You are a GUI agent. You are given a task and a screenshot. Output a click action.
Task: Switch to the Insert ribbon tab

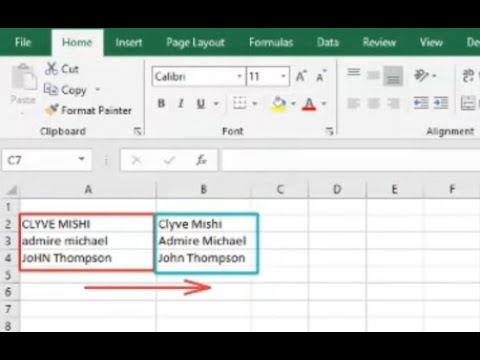(129, 42)
